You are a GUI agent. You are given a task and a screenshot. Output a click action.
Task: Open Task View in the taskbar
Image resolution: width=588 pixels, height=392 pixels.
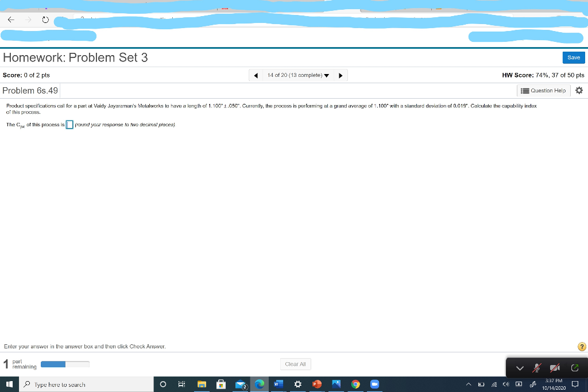(181, 384)
